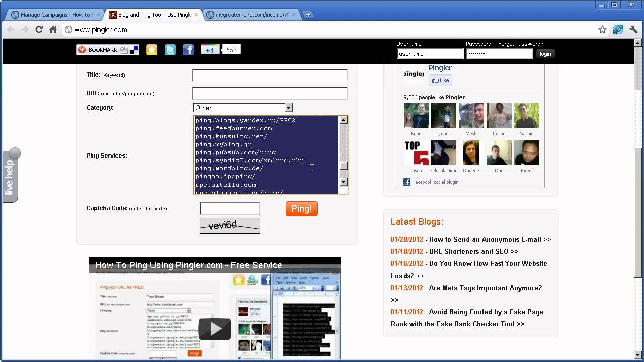Click the Ping Services scroll up arrow
This screenshot has width=644, height=362.
point(343,120)
